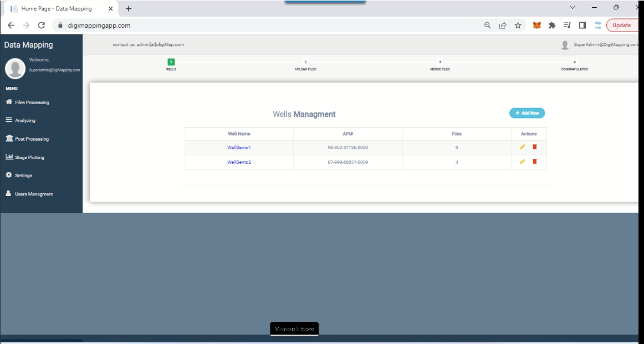This screenshot has height=344, width=644.
Task: Open Users Managment in the sidebar
Action: click(34, 194)
